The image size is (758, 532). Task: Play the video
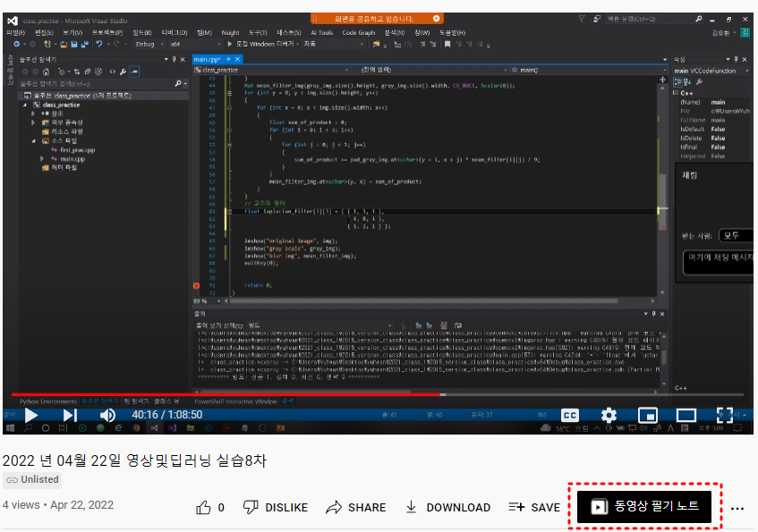coord(31,415)
